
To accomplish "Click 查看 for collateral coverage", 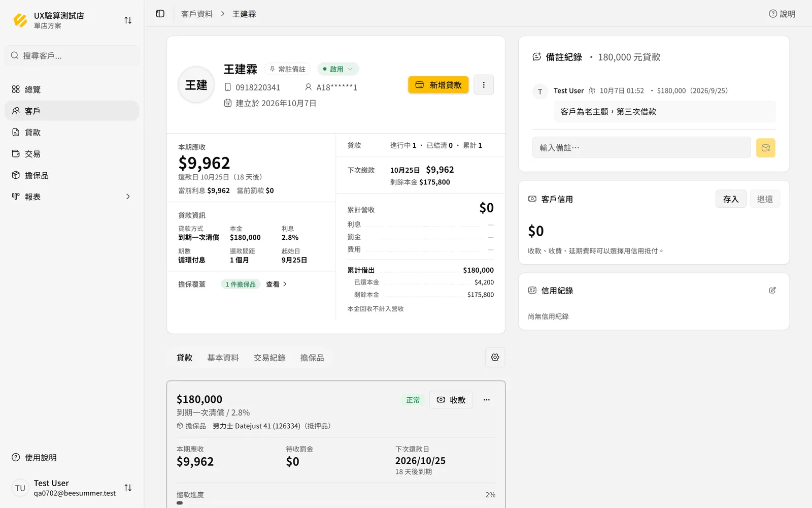I will [x=277, y=284].
